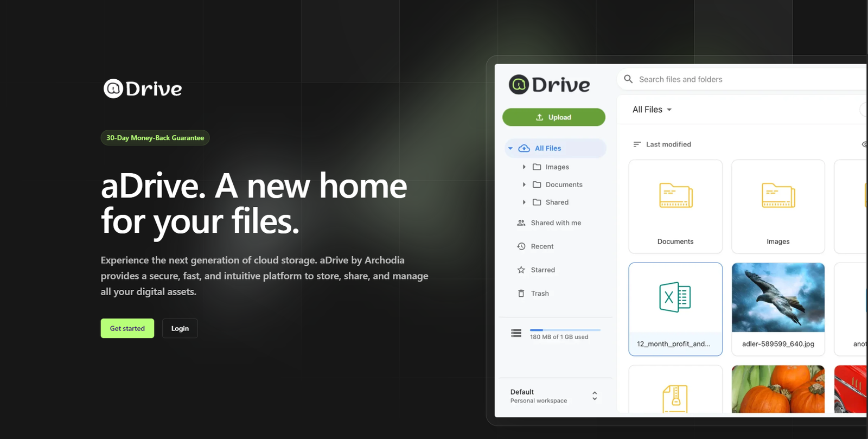This screenshot has width=868, height=439.
Task: Open the Excel file 12_month_profit_and
Action: (x=675, y=309)
